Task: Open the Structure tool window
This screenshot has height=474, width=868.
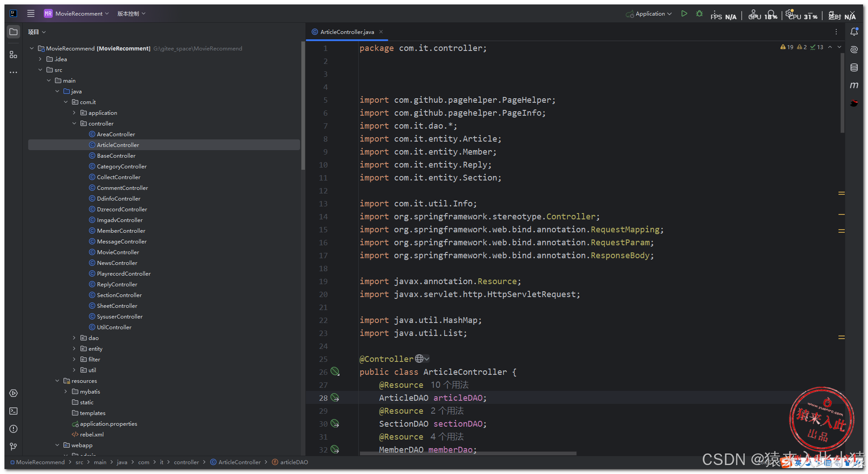Action: coord(13,55)
